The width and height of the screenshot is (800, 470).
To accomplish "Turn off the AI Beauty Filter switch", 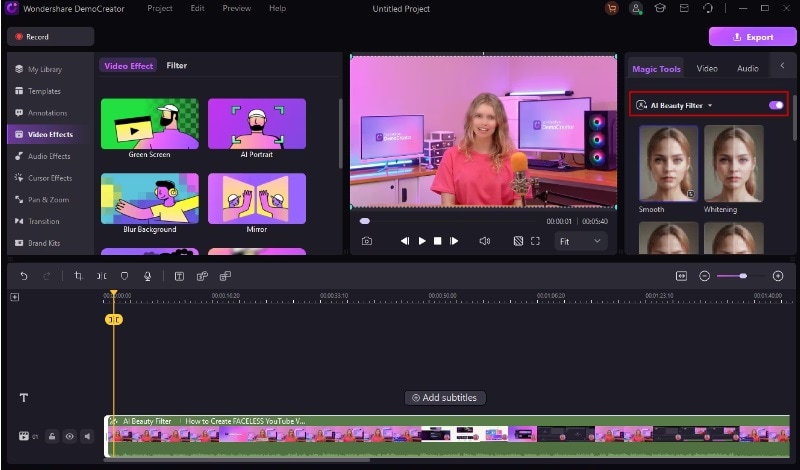I will click(776, 105).
